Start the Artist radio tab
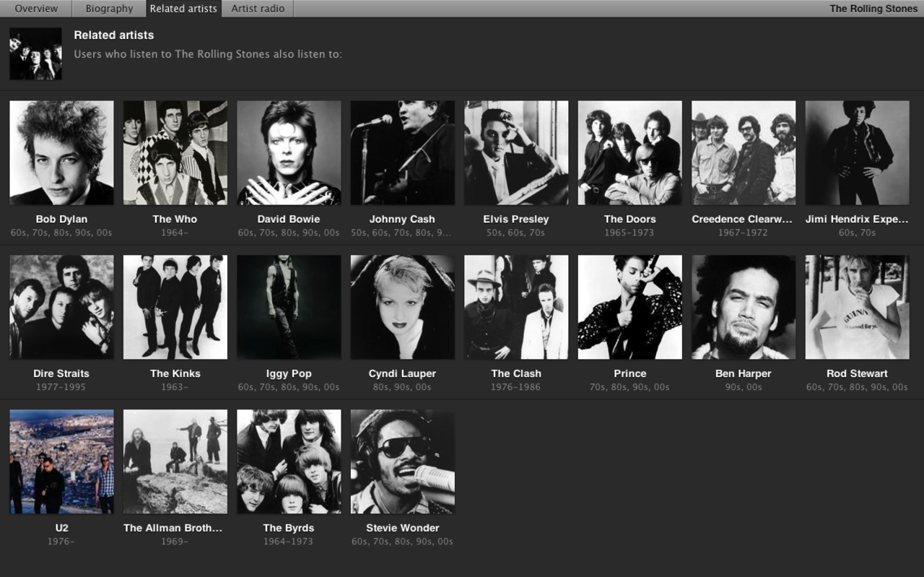924x577 pixels. point(257,8)
